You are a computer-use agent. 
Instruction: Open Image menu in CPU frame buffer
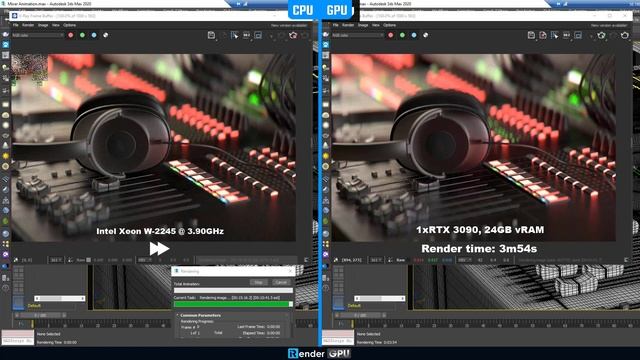point(43,25)
